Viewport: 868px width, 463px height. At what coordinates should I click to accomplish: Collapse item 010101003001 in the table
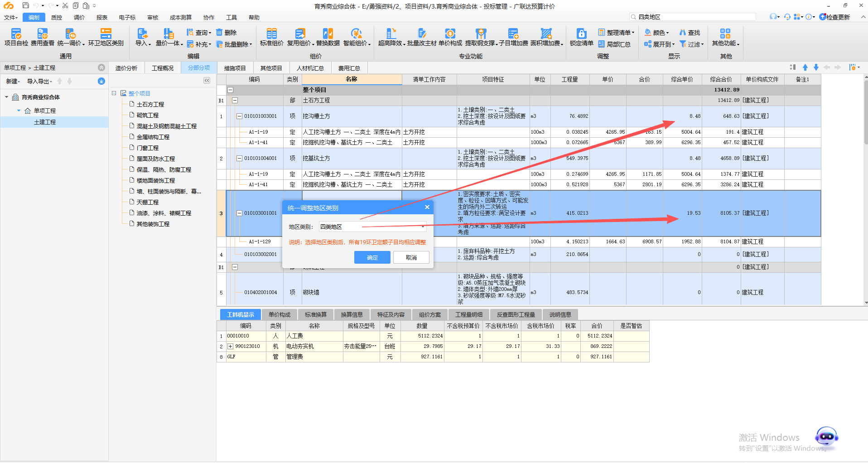[239, 116]
